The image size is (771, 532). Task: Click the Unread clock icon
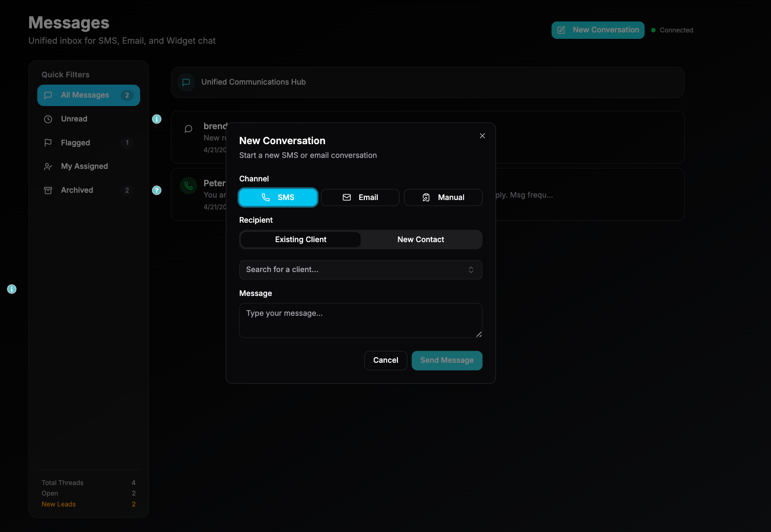(x=48, y=119)
